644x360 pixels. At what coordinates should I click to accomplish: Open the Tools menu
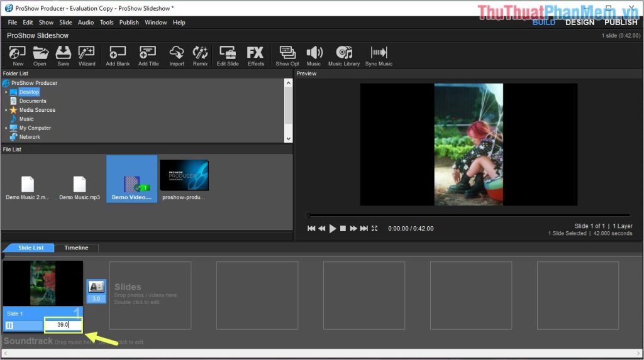coord(106,23)
